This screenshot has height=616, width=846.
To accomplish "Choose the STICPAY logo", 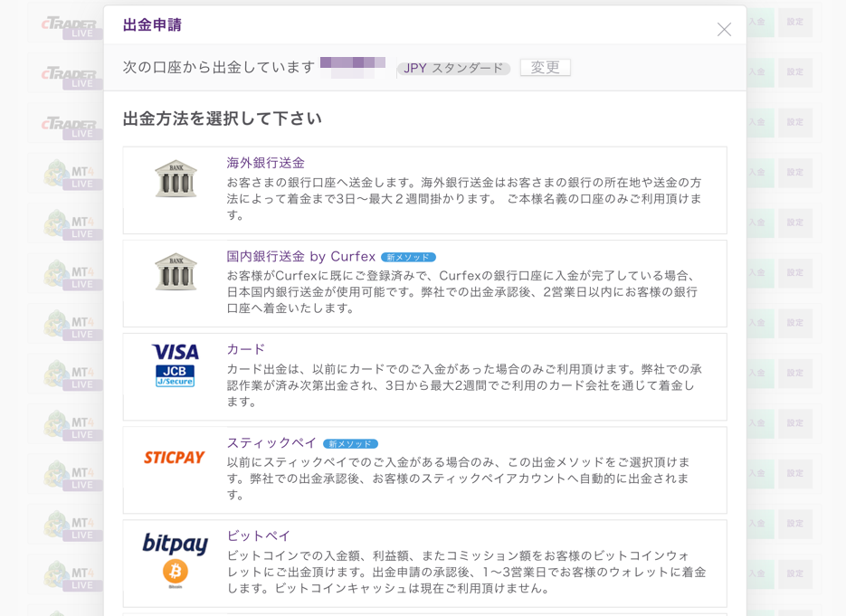I will (x=175, y=458).
